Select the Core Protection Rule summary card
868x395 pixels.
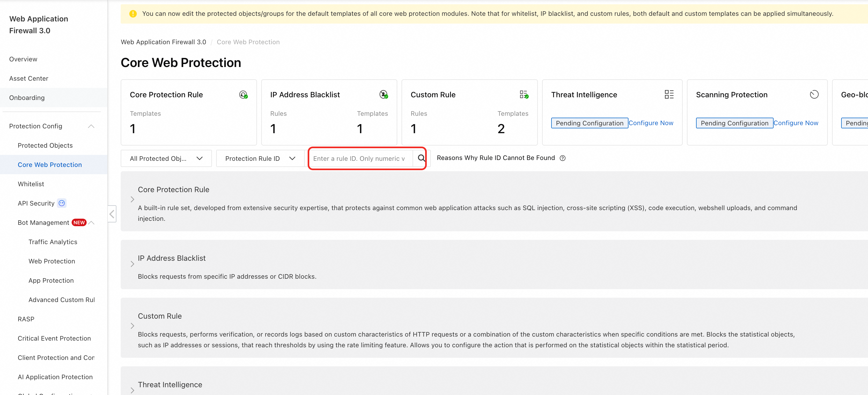pyautogui.click(x=189, y=113)
